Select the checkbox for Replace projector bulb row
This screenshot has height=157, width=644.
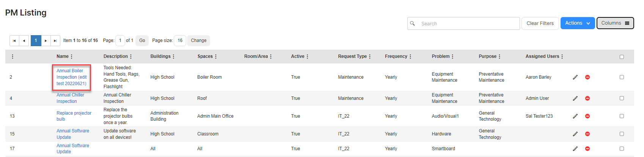coord(622,116)
